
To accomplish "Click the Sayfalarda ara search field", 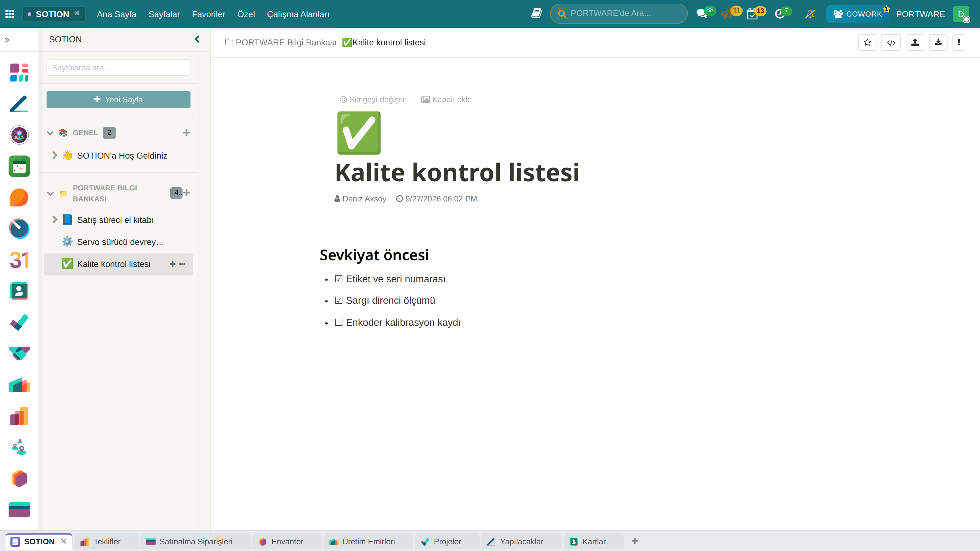I will point(118,68).
